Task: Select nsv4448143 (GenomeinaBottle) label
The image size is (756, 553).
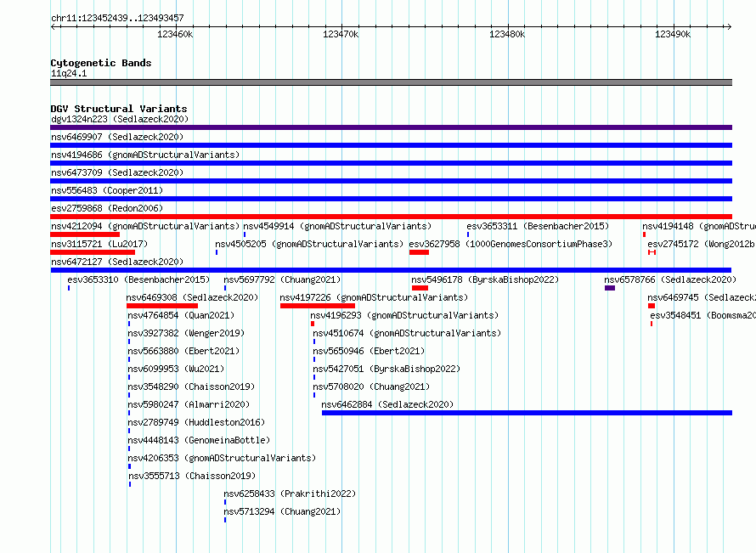Action: (199, 440)
